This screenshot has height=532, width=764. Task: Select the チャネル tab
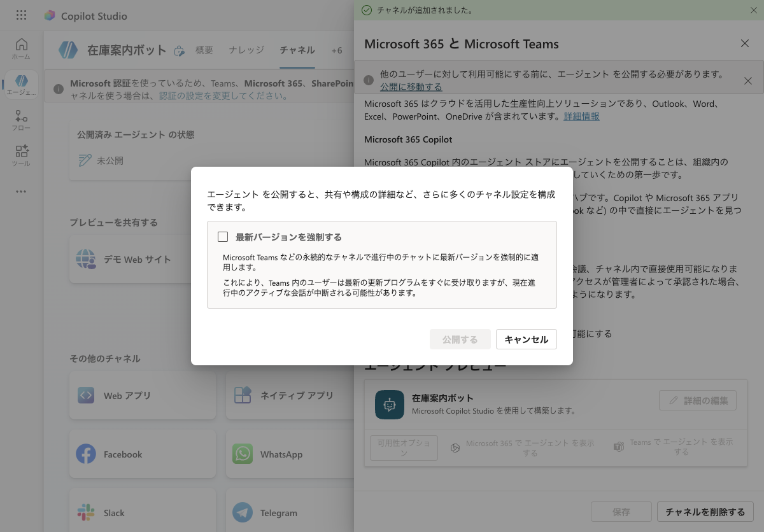[x=297, y=50]
